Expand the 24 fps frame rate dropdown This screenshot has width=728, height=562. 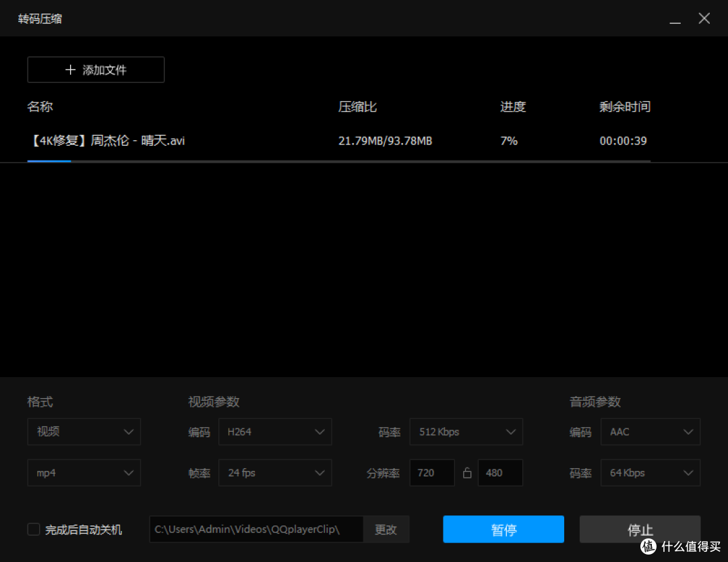[x=275, y=473]
